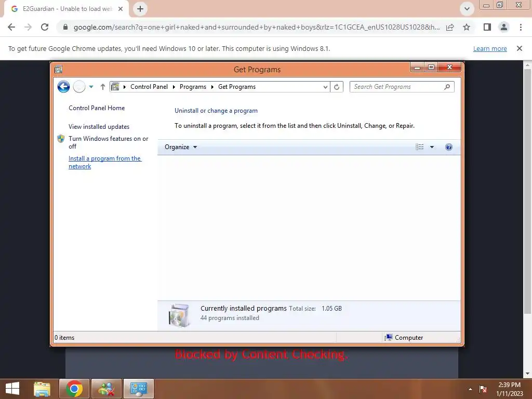The width and height of the screenshot is (532, 399).
Task: Change view with view icon
Action: tap(420, 147)
